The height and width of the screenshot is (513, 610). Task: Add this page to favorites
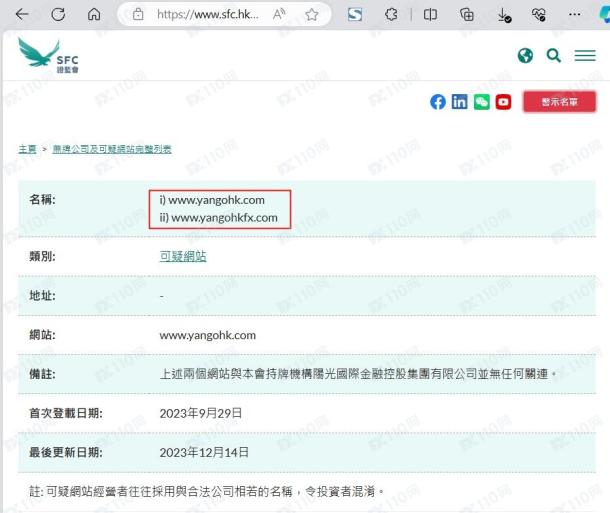coord(312,15)
